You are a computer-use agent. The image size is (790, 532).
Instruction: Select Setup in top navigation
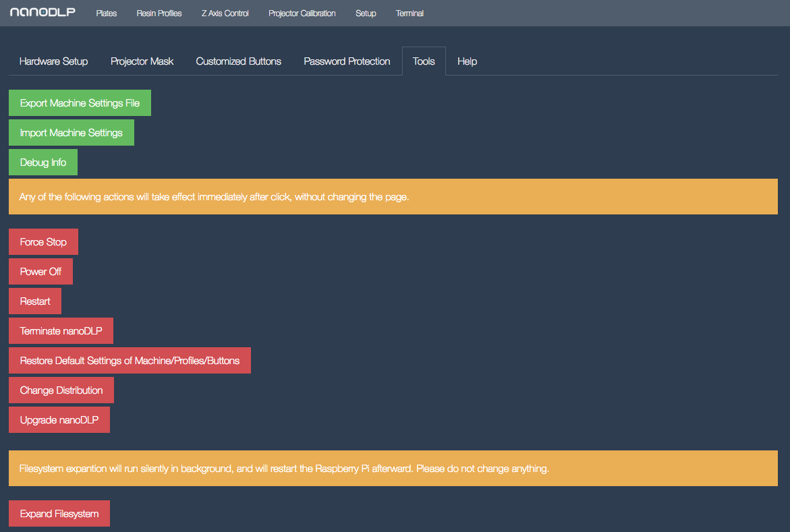[366, 13]
